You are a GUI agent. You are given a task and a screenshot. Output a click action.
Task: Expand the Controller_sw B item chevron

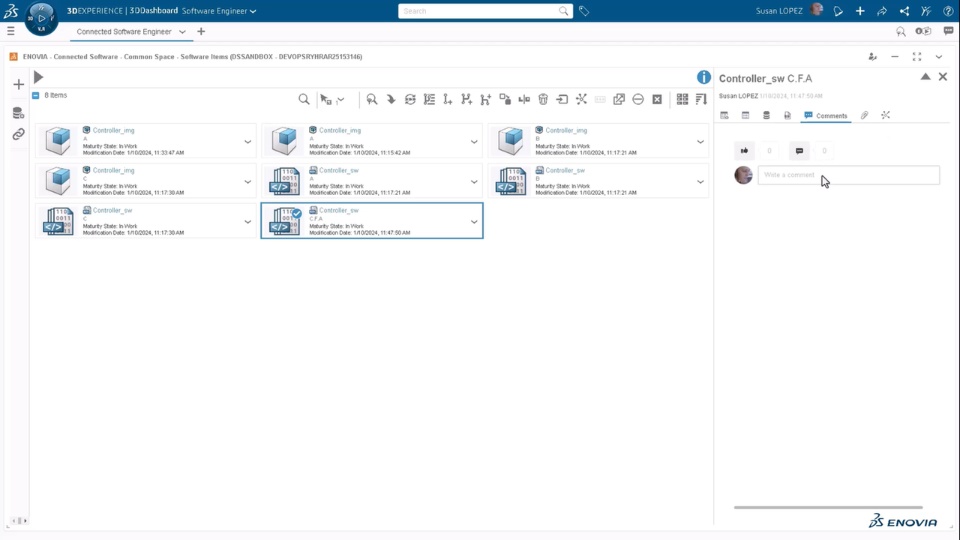tap(700, 182)
